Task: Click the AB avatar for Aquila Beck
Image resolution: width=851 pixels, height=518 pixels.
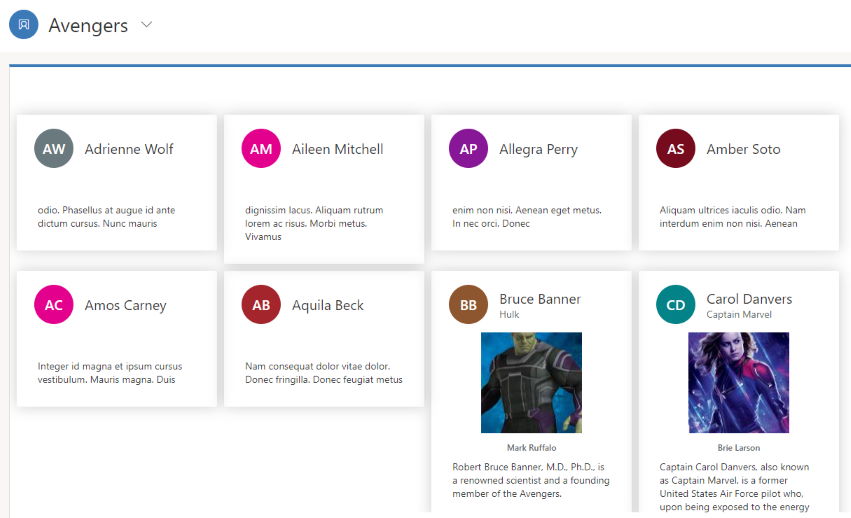Action: point(261,305)
